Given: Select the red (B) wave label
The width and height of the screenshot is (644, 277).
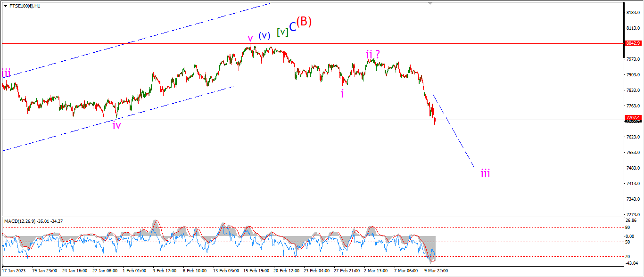Looking at the screenshot, I should [x=304, y=22].
